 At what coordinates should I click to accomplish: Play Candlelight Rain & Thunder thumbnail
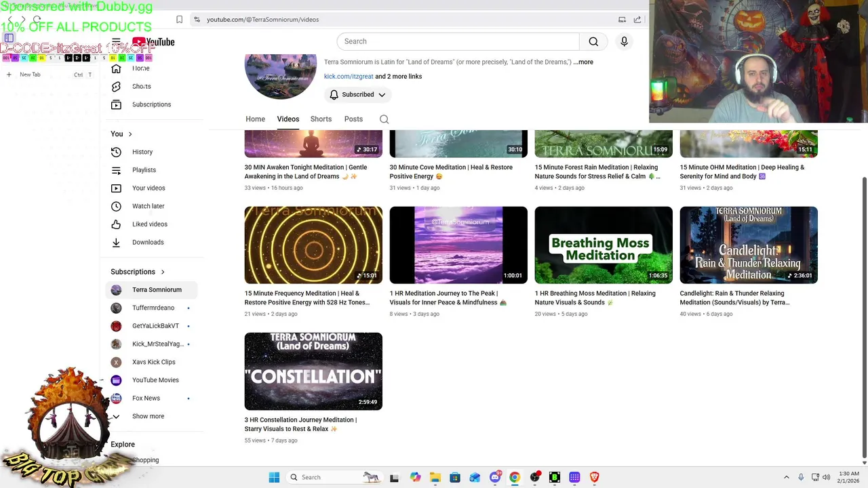[749, 245]
